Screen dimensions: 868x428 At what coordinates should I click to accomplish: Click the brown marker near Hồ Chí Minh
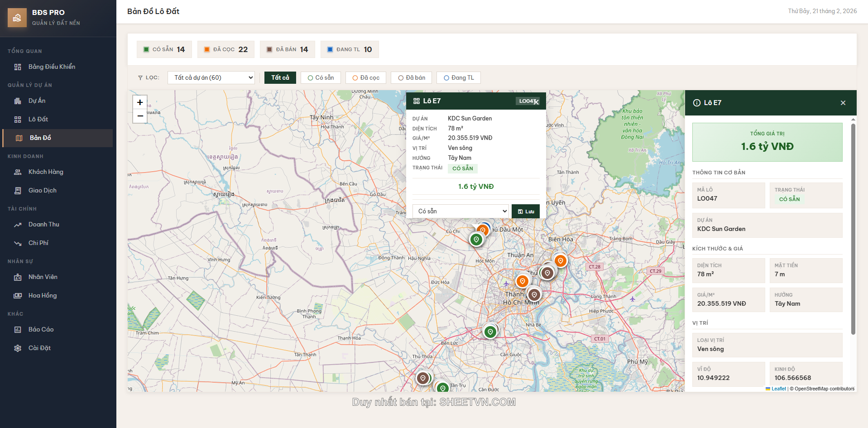tap(534, 295)
